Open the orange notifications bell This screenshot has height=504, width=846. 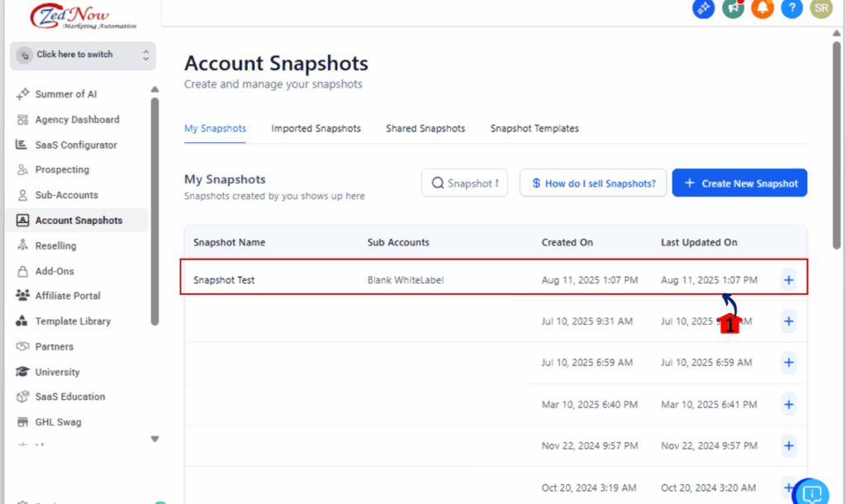pos(763,7)
